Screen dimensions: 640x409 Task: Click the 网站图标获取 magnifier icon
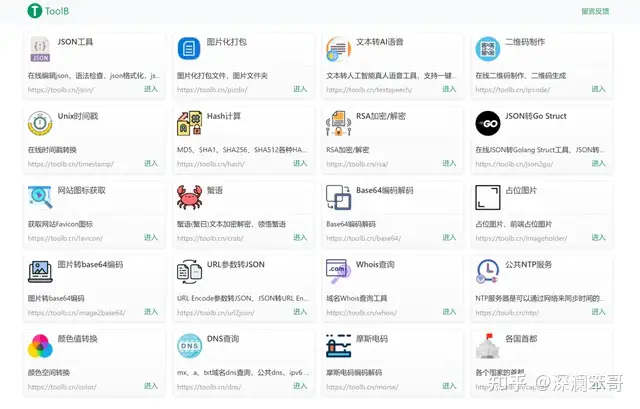[40, 197]
